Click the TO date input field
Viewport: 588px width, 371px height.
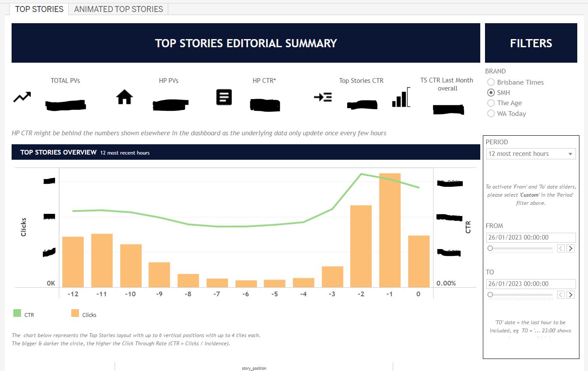pos(531,284)
